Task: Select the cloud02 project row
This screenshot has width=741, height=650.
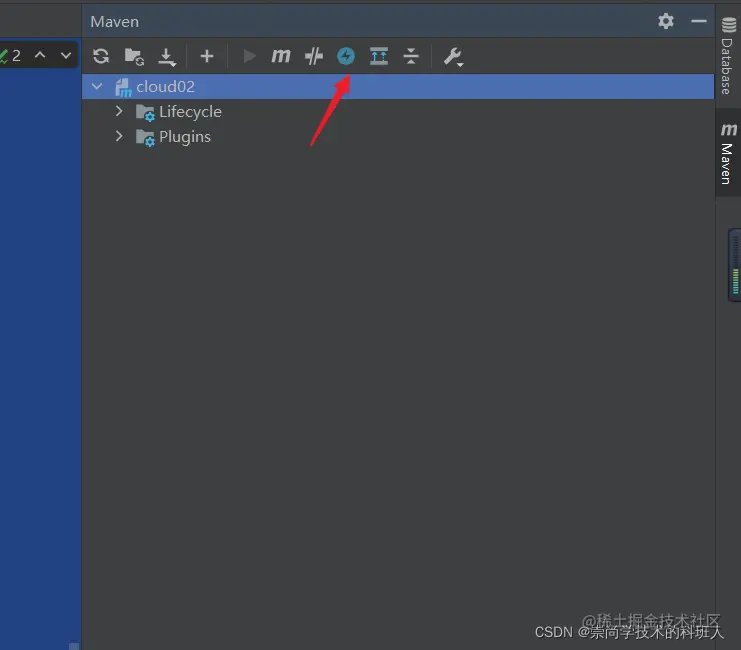Action: pyautogui.click(x=398, y=87)
